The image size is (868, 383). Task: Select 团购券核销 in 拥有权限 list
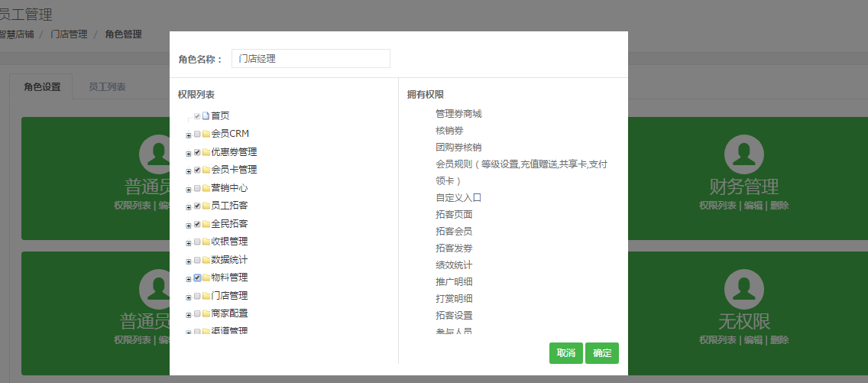458,148
